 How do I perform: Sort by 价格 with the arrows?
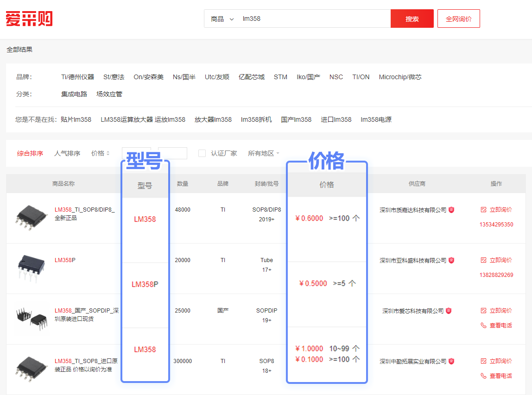(101, 153)
